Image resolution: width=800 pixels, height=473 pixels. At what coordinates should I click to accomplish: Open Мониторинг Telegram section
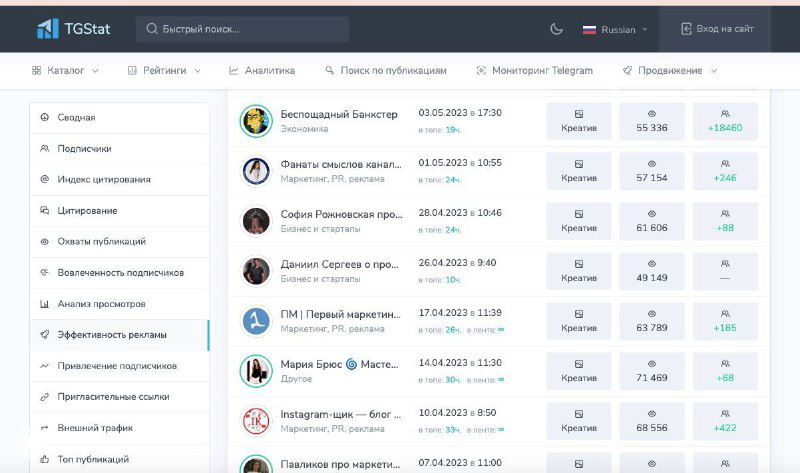click(535, 71)
